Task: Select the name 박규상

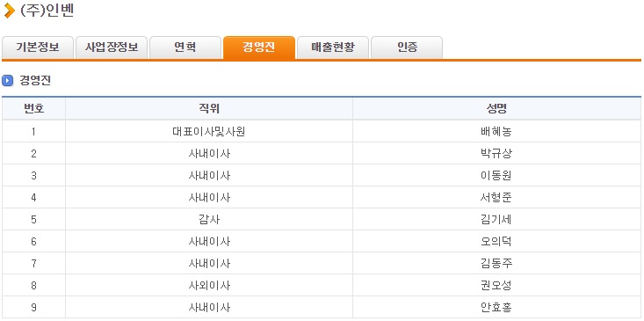Action: (496, 154)
